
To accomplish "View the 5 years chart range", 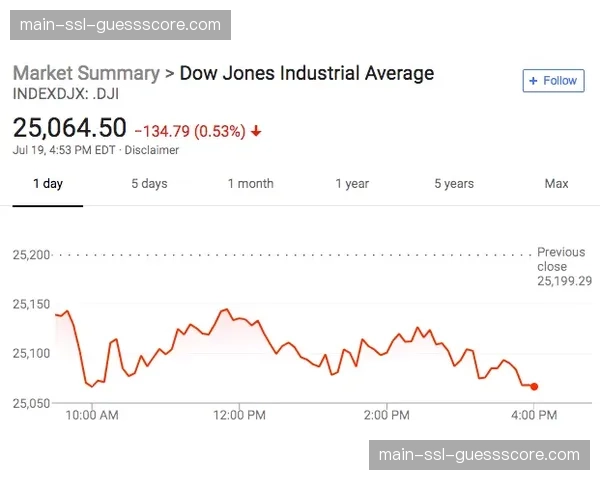I will (x=454, y=184).
